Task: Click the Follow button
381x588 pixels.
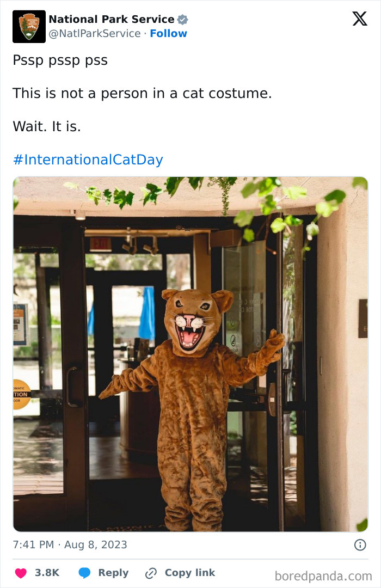Action: 169,33
